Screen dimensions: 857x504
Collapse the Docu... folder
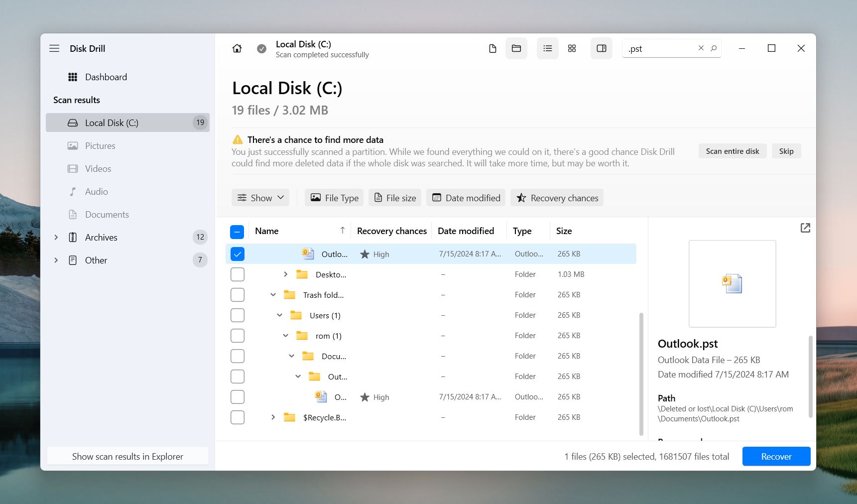tap(291, 356)
